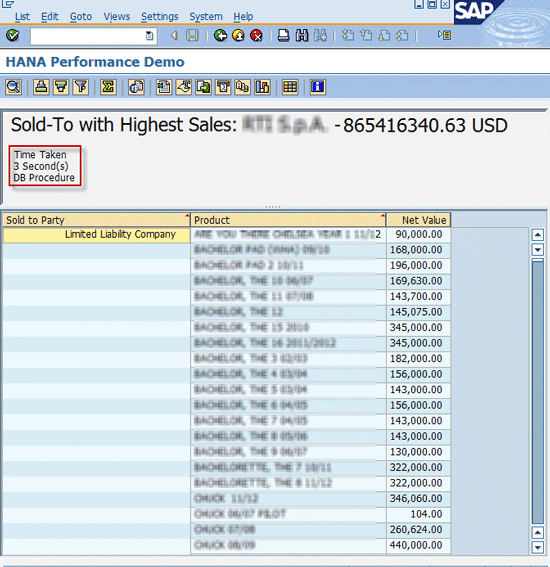550x567 pixels.
Task: Click the scroll-down arrow beside the 168,000.00 row
Action: click(538, 250)
